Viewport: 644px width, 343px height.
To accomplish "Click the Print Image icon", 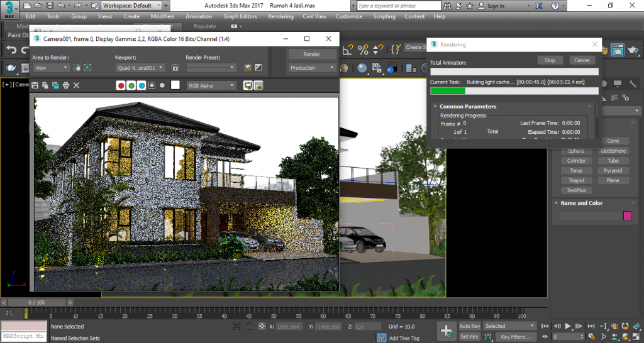I will 65,85.
